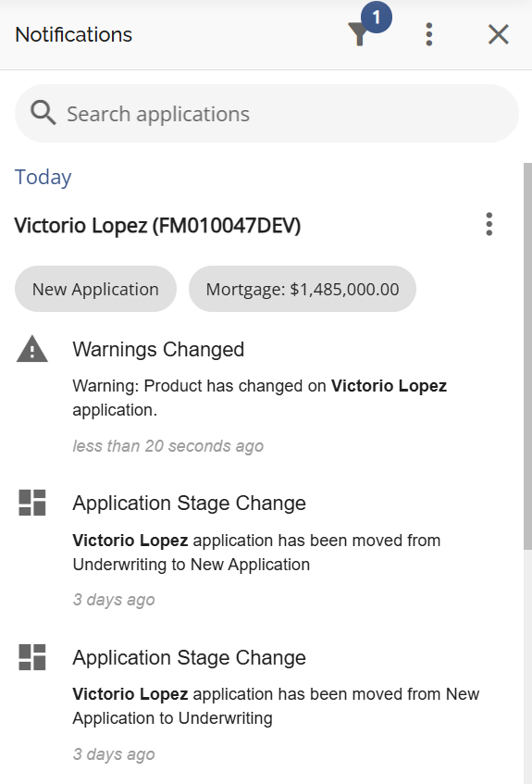The height and width of the screenshot is (784, 532).
Task: Open the notifications filter icon
Action: (x=358, y=34)
